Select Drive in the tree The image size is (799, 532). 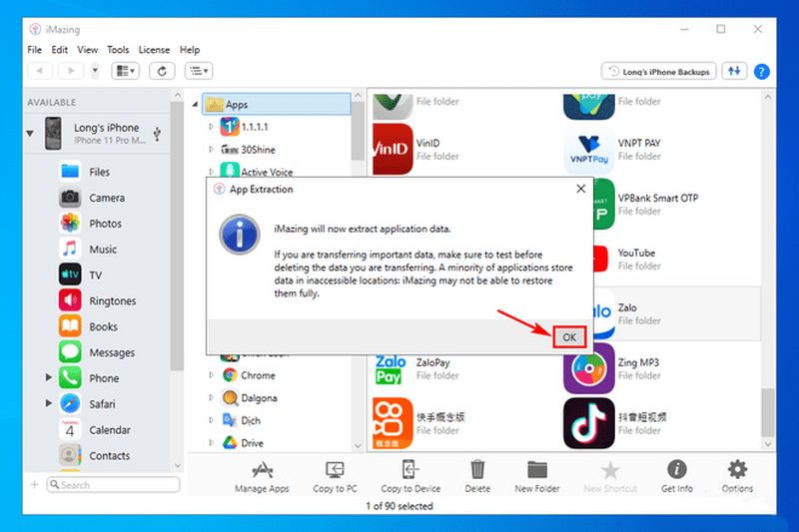[253, 443]
